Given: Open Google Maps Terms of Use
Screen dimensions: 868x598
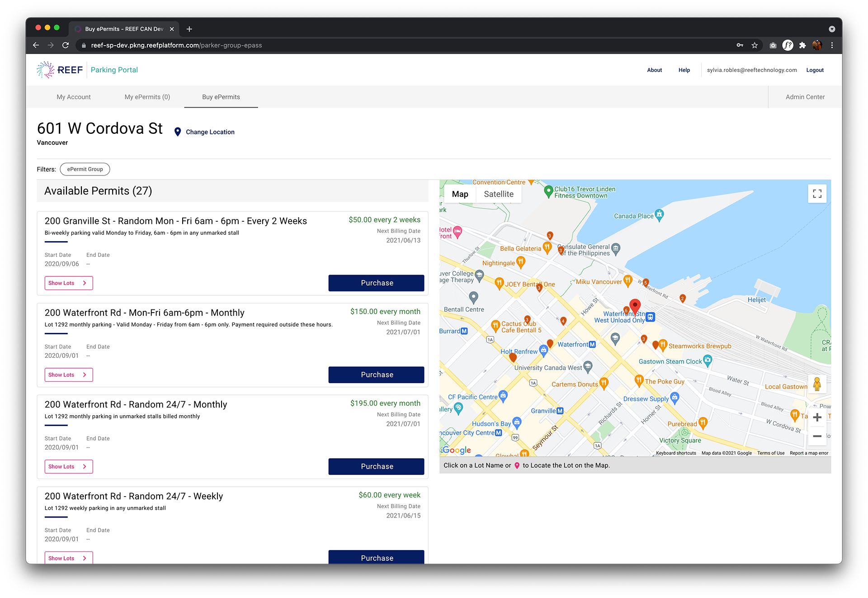Looking at the screenshot, I should pos(771,453).
